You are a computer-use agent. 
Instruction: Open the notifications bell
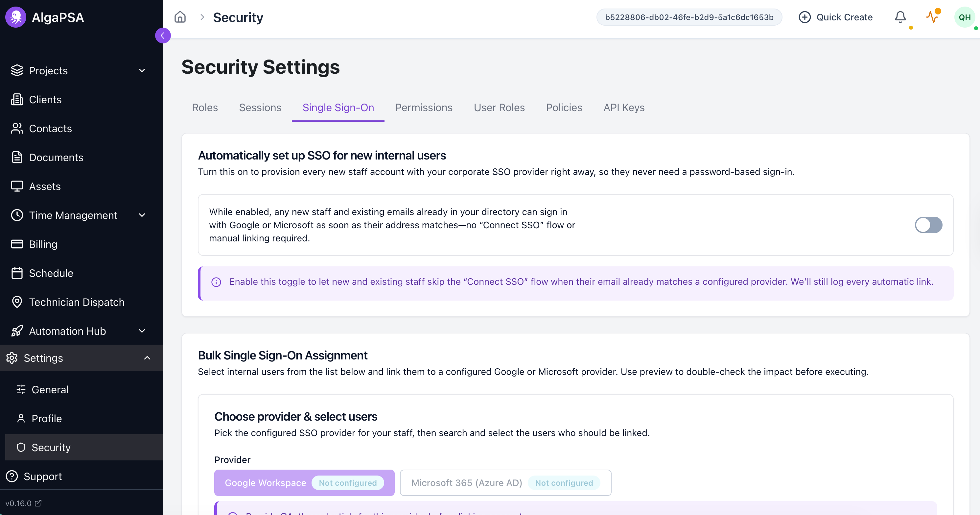click(900, 17)
